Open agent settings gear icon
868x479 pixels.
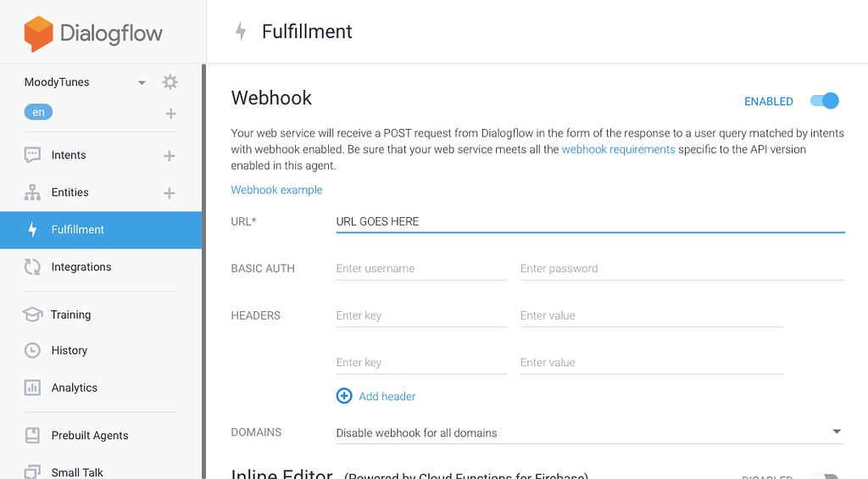(x=170, y=82)
